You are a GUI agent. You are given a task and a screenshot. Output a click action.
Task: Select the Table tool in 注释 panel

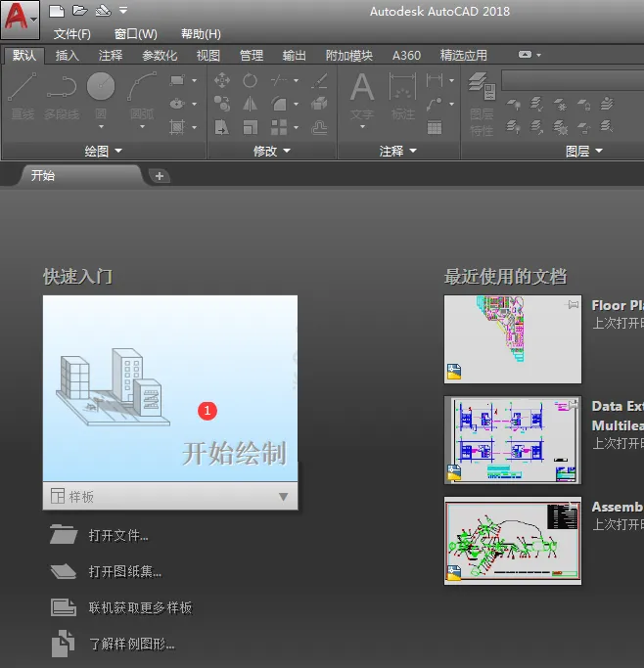point(435,127)
